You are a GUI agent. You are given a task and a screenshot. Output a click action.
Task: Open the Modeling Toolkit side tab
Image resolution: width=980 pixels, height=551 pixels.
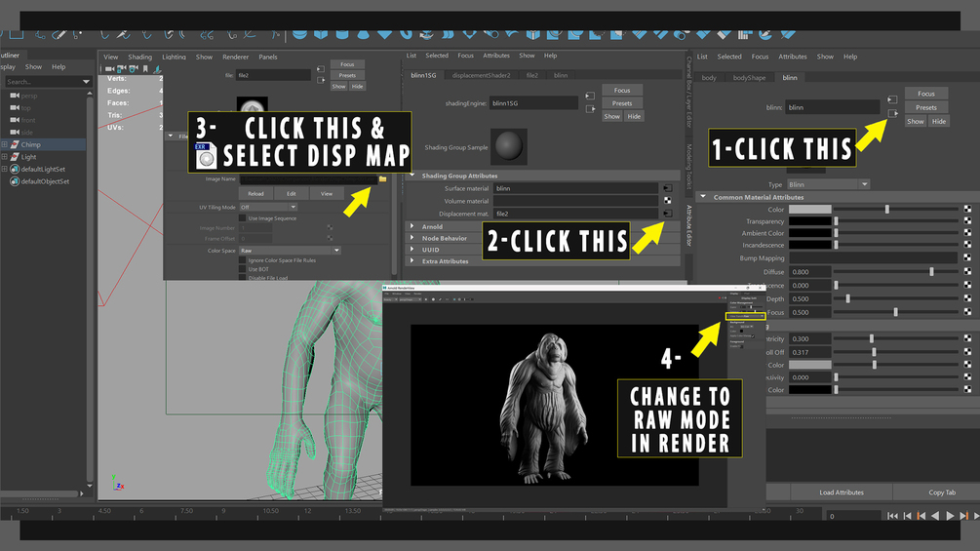click(689, 166)
